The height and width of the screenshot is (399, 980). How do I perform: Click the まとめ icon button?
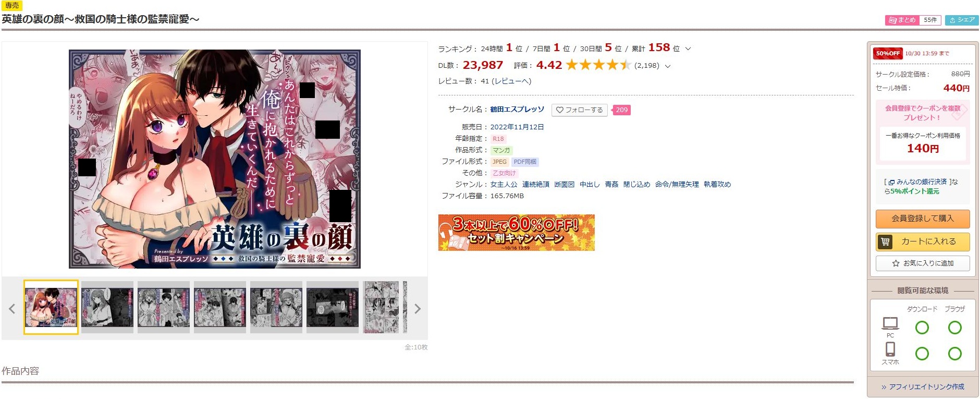pyautogui.click(x=902, y=20)
